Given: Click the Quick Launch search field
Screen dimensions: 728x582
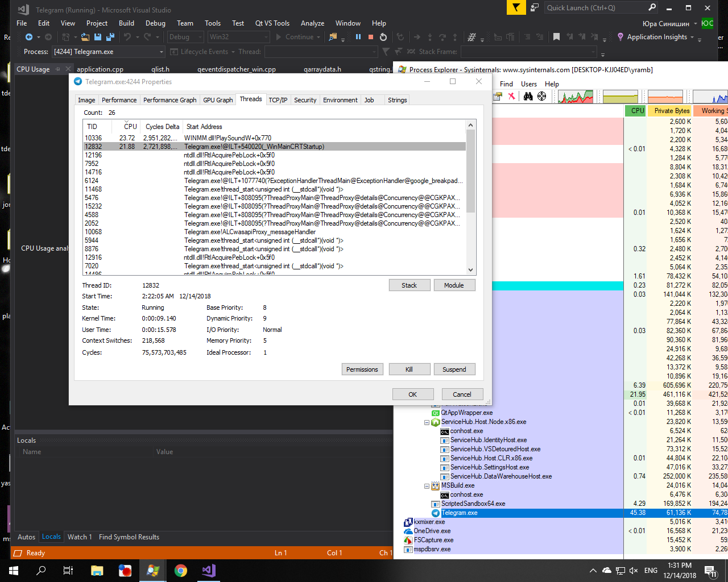Looking at the screenshot, I should [595, 8].
